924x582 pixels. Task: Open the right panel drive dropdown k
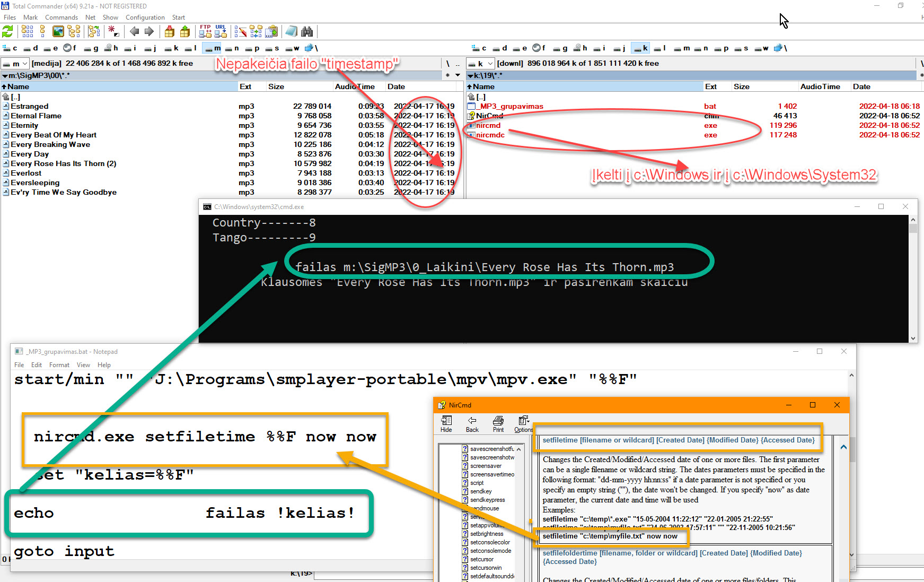point(481,64)
